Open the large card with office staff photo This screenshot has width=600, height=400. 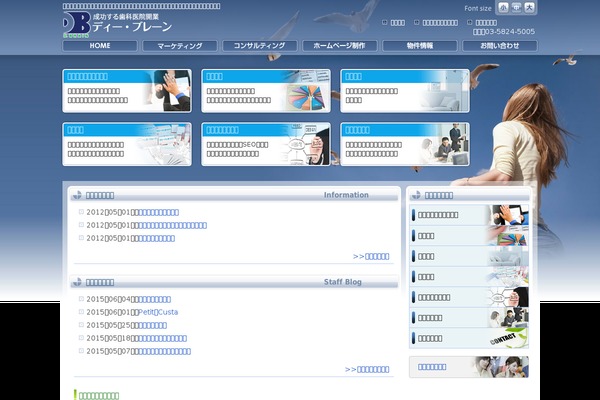pyautogui.click(x=405, y=144)
